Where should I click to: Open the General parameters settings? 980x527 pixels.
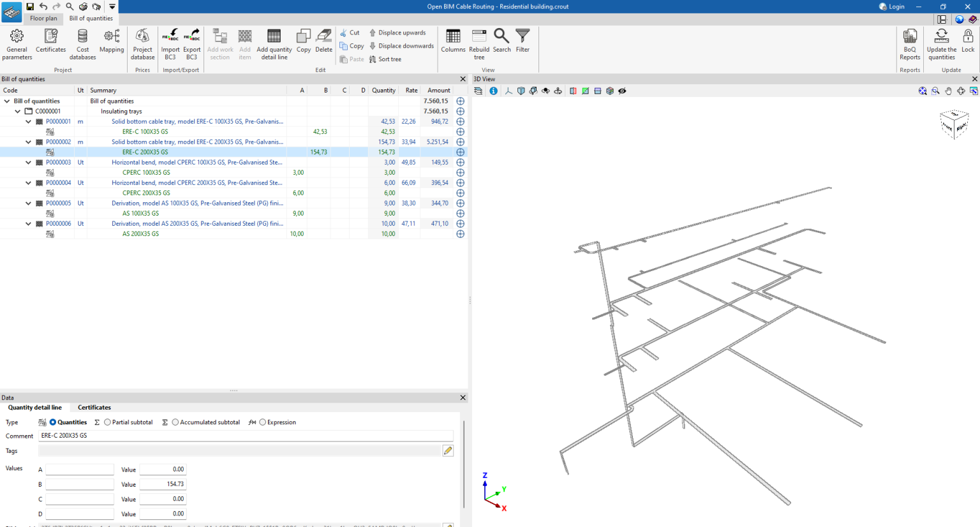[x=17, y=43]
